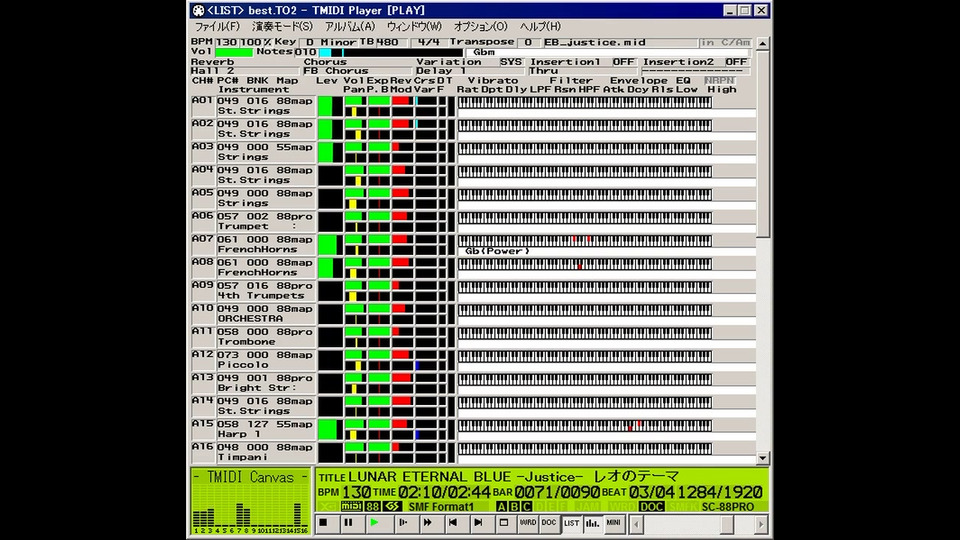960x540 pixels.
Task: Toggle Variation SYS setting
Action: click(511, 62)
